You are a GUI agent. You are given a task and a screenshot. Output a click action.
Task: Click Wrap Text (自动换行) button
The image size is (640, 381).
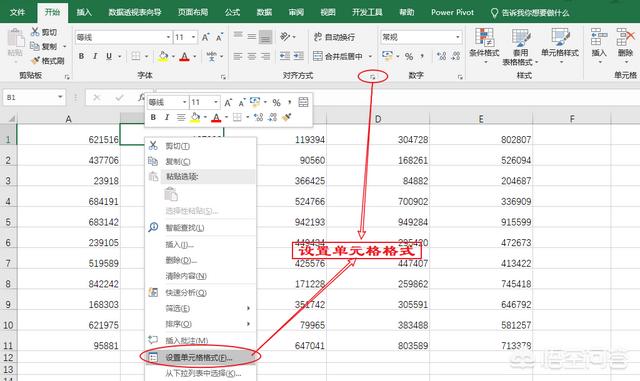click(x=334, y=37)
